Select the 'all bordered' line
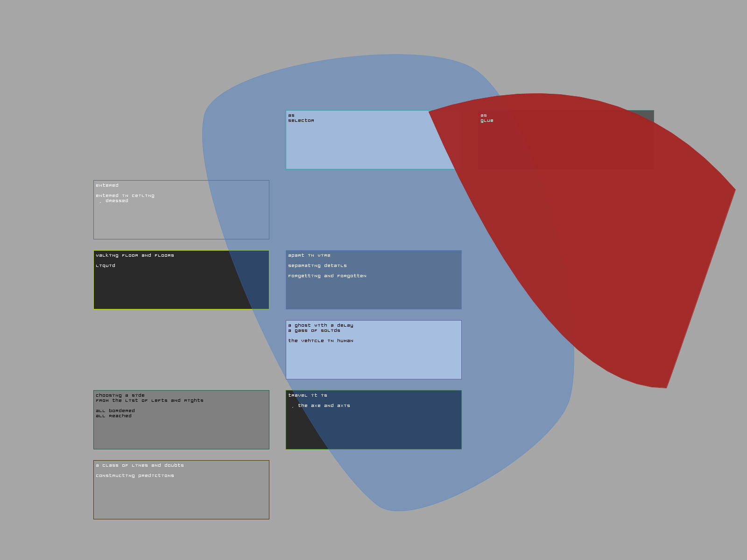The height and width of the screenshot is (560, 747). click(x=115, y=411)
